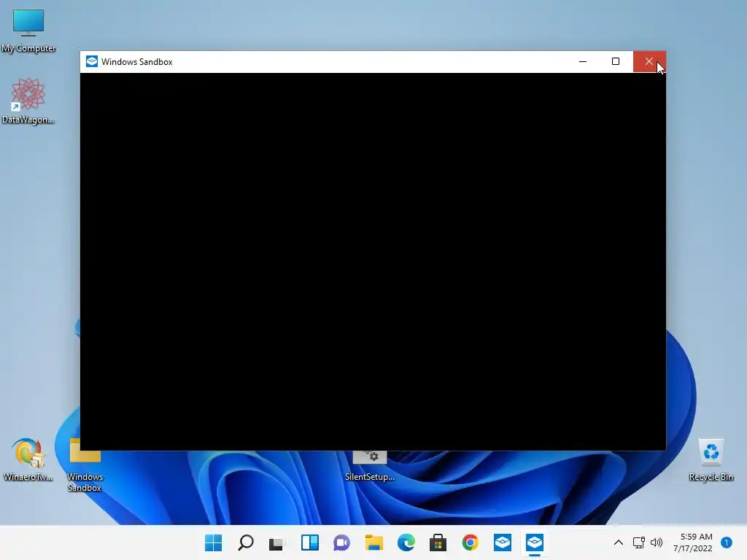This screenshot has height=560, width=747.
Task: Open File Explorer from taskbar
Action: (x=374, y=542)
